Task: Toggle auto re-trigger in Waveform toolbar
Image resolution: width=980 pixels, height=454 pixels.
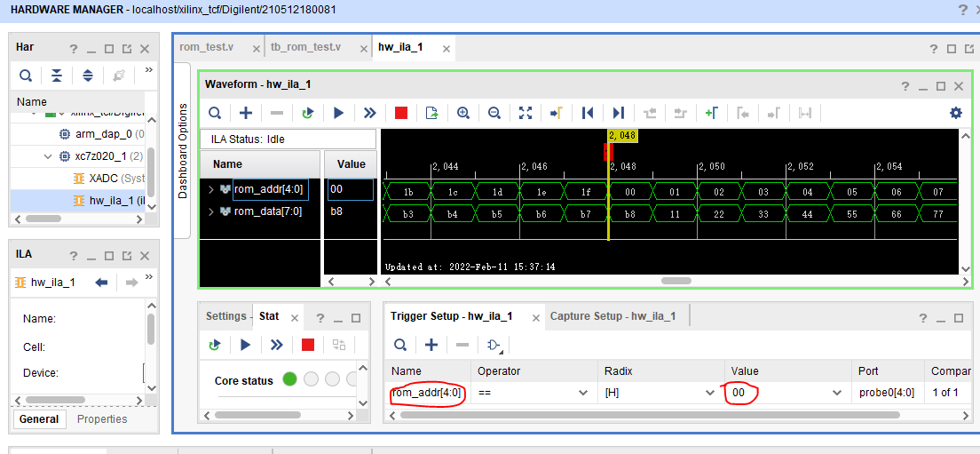Action: click(x=307, y=113)
